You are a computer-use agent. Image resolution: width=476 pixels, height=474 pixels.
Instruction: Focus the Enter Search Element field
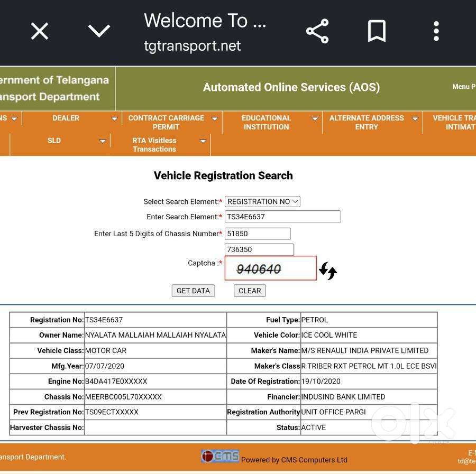(282, 217)
